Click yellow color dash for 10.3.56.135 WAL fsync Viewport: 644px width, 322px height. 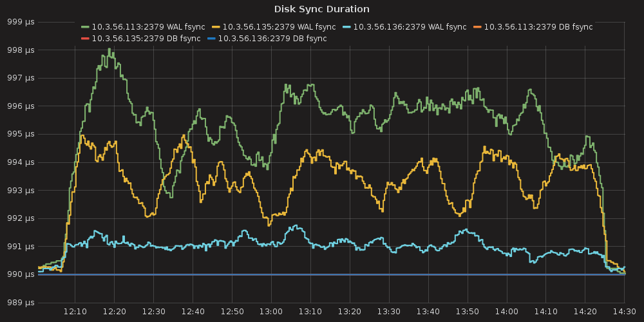(216, 27)
